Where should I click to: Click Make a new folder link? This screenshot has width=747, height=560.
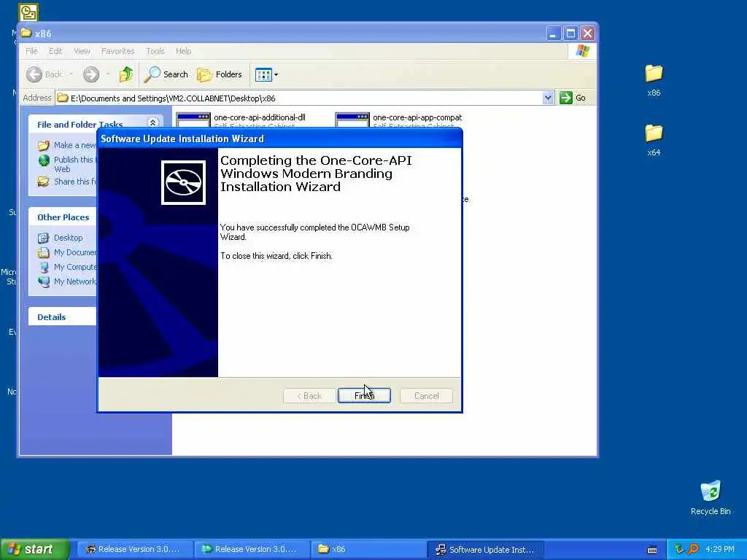[x=74, y=145]
